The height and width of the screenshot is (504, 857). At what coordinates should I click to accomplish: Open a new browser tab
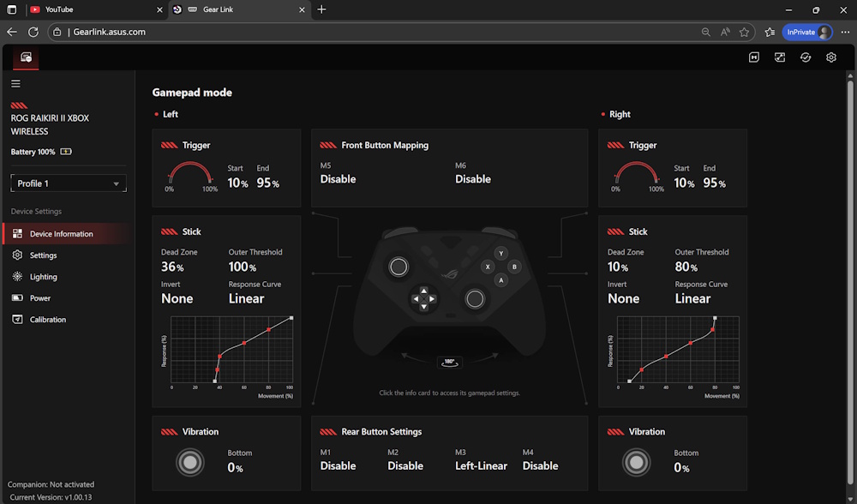(x=322, y=9)
